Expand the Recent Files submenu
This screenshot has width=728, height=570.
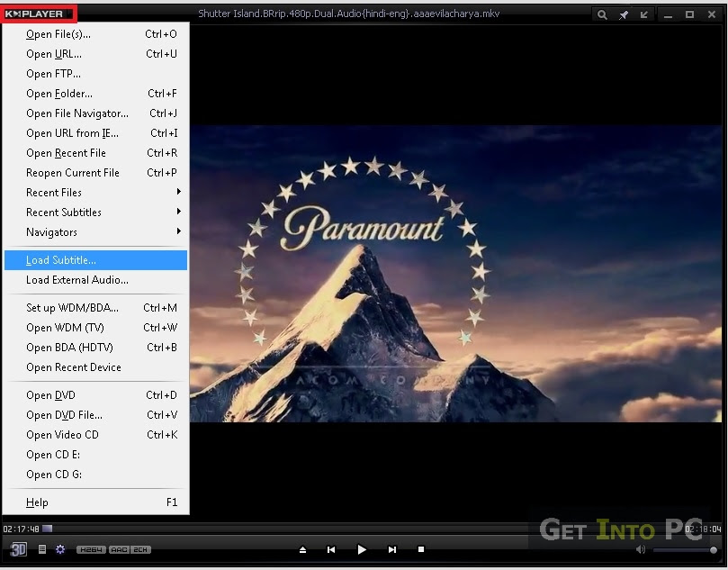pos(95,193)
